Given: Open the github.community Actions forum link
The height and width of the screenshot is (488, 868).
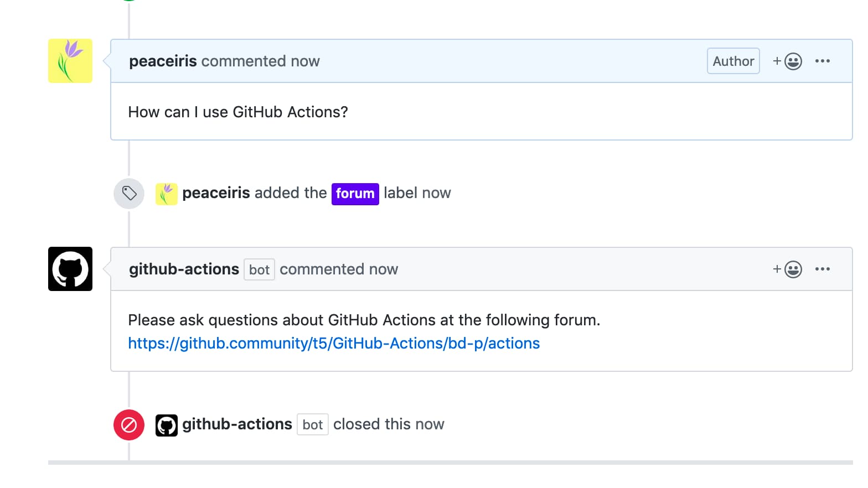Looking at the screenshot, I should coord(333,343).
